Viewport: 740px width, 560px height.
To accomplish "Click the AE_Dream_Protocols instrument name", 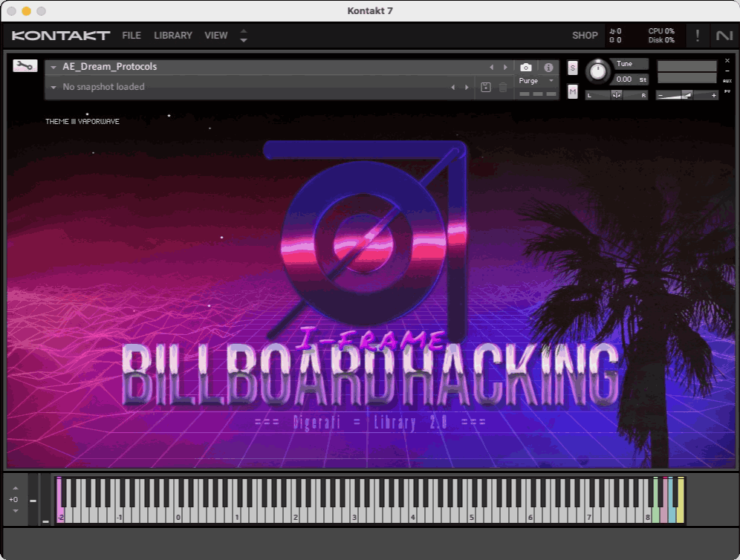I will pyautogui.click(x=109, y=67).
